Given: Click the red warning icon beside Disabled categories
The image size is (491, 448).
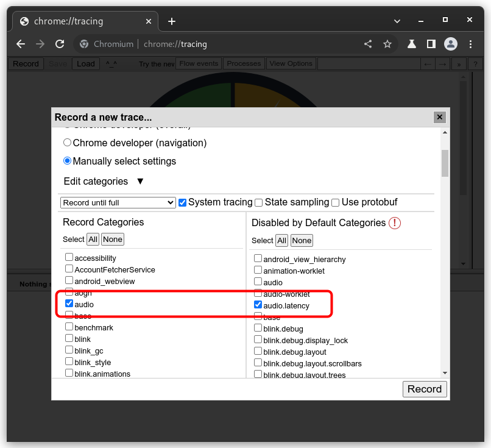Looking at the screenshot, I should click(395, 223).
